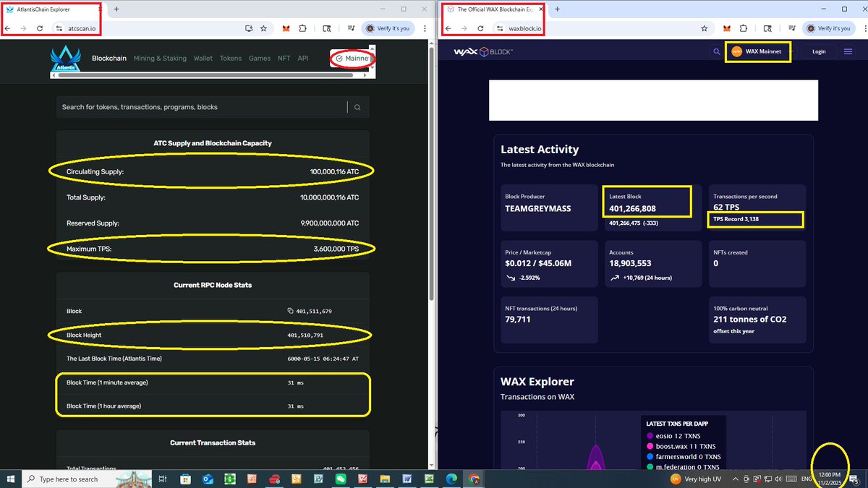868x488 pixels.
Task: Open the Blockchain menu on atcscan
Action: pos(109,58)
